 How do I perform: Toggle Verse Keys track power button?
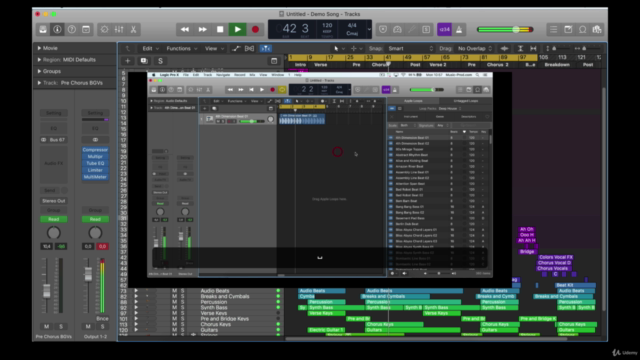click(x=278, y=313)
